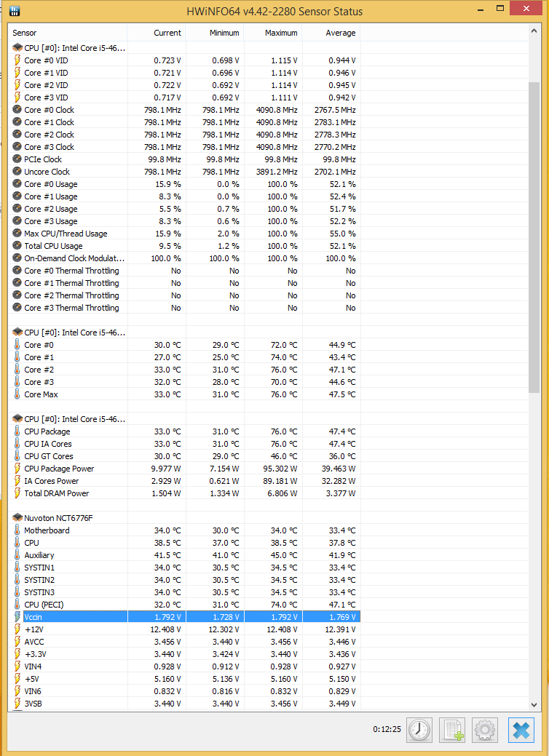The image size is (549, 756).
Task: Click gauge icon beside Uncore Clock
Action: (17, 171)
